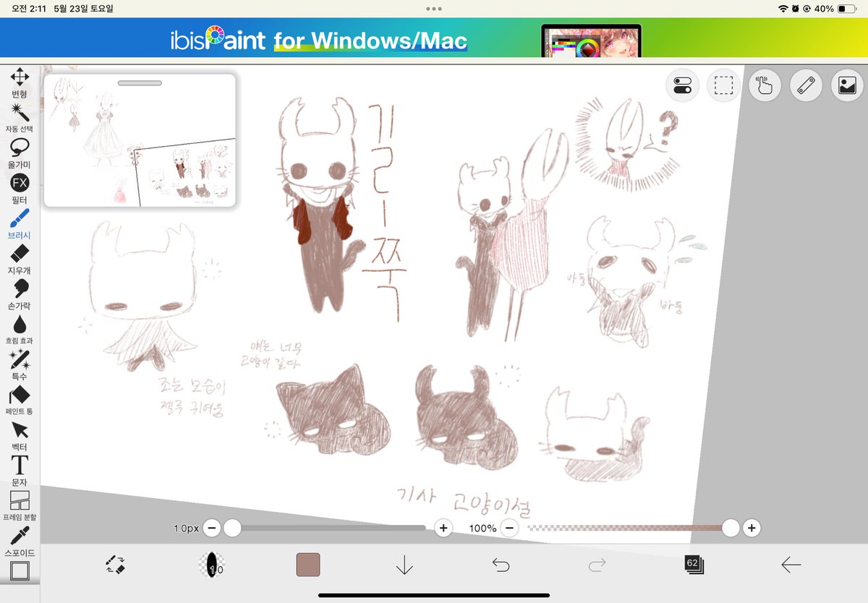
Task: Tap the down arrow to hide toolbar
Action: [x=404, y=565]
